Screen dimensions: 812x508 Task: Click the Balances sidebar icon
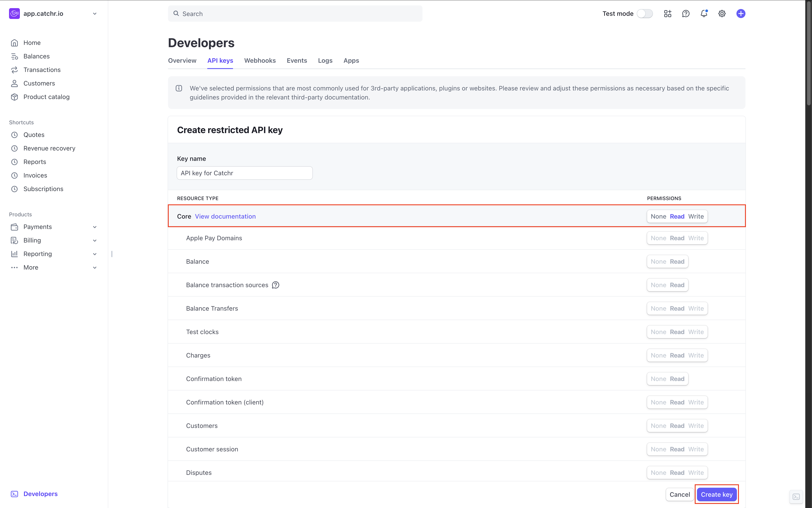tap(14, 56)
